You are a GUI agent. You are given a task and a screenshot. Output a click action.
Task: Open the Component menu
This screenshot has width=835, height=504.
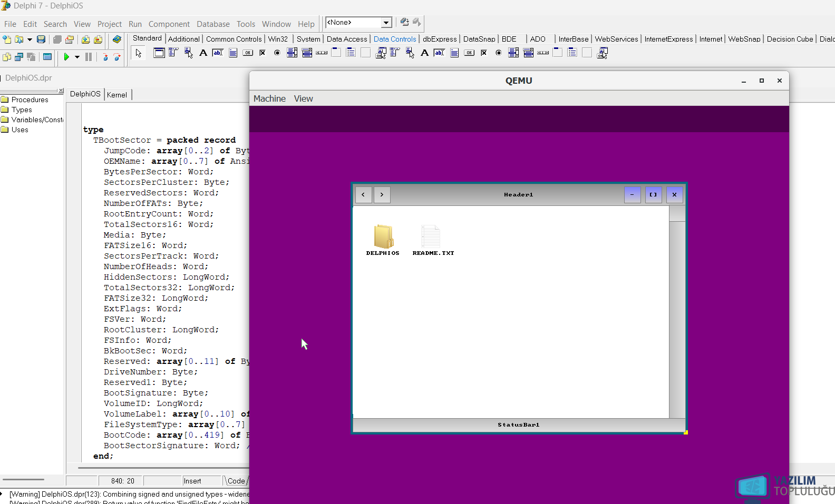pyautogui.click(x=169, y=24)
